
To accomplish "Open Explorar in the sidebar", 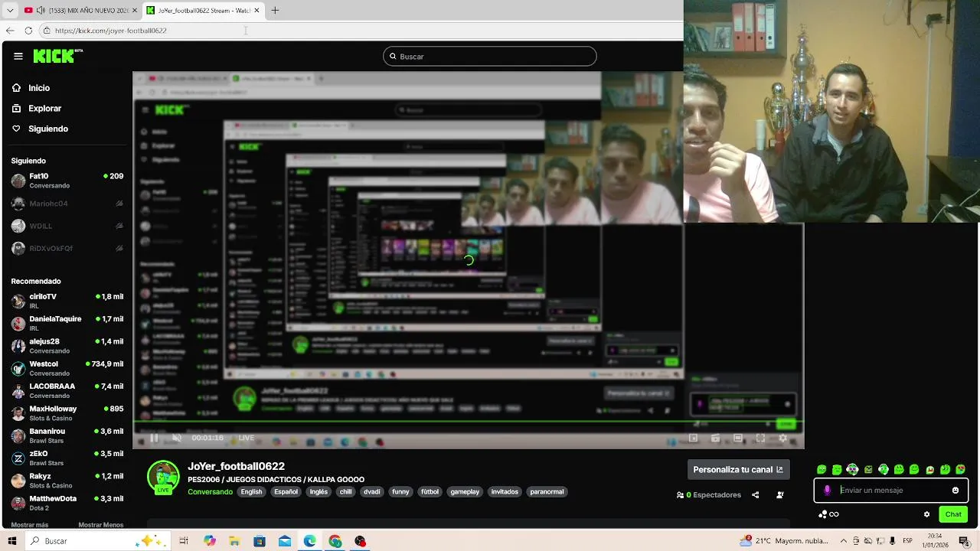I will coord(36,109).
